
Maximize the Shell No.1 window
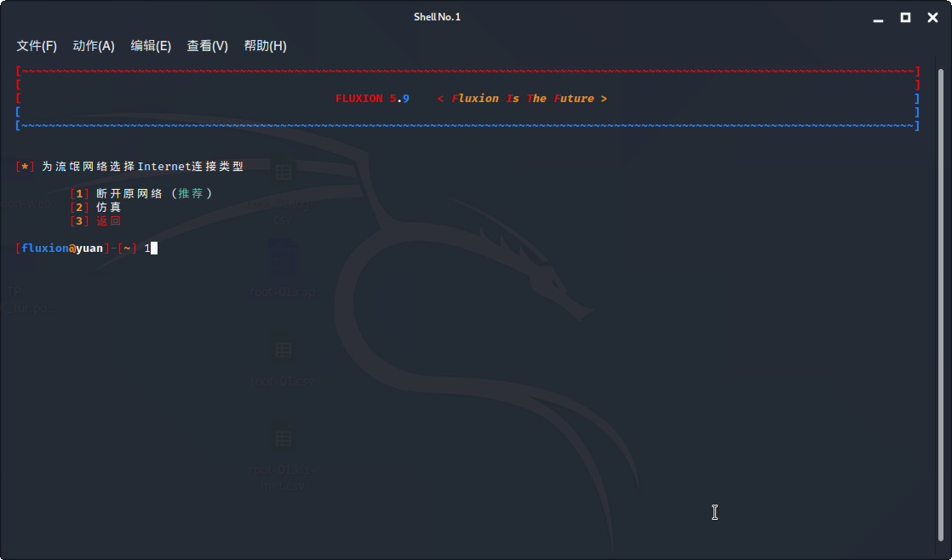click(905, 18)
